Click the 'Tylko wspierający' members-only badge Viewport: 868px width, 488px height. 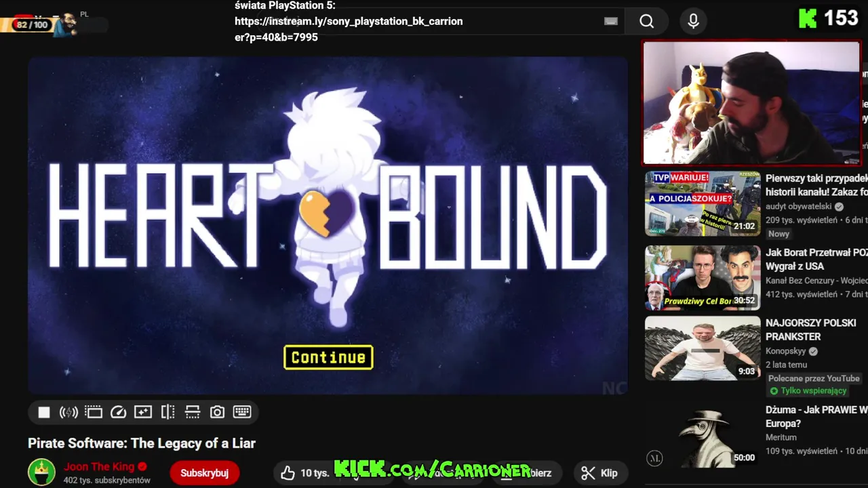point(808,391)
